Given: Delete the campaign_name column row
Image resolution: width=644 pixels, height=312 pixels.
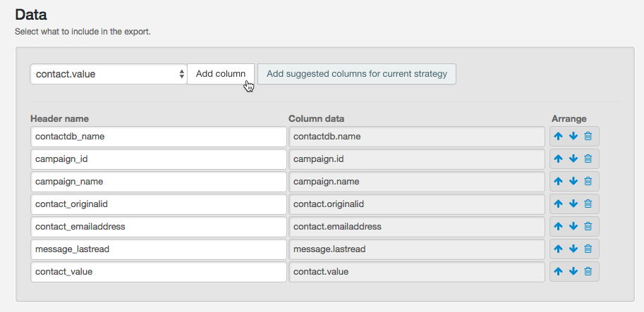Looking at the screenshot, I should pos(588,182).
